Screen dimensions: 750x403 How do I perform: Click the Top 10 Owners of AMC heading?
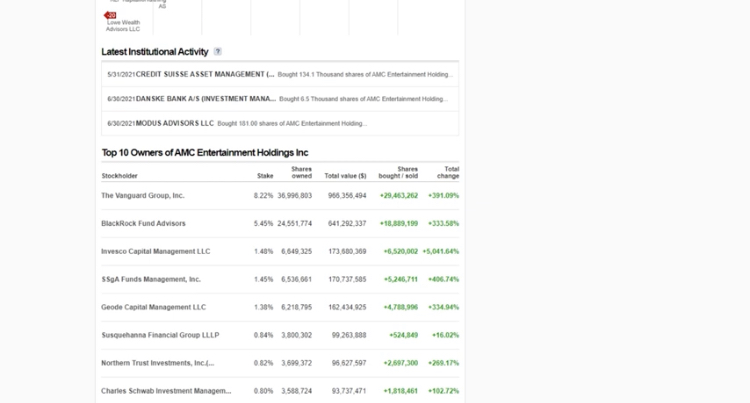(x=205, y=152)
